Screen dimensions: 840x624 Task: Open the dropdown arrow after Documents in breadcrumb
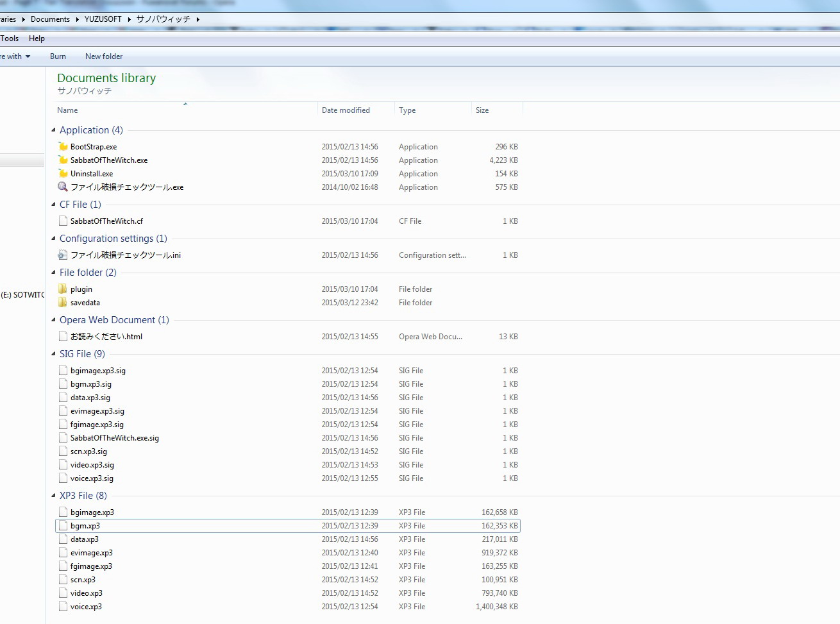pos(78,19)
